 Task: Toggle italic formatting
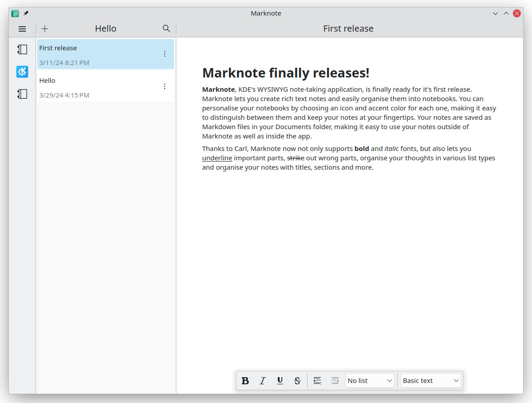pos(263,381)
